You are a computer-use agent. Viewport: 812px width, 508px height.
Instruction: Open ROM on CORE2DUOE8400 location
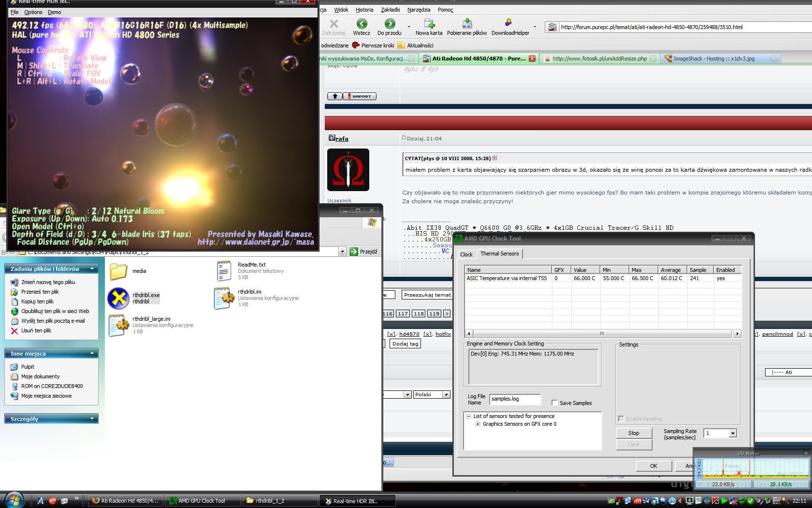(47, 386)
